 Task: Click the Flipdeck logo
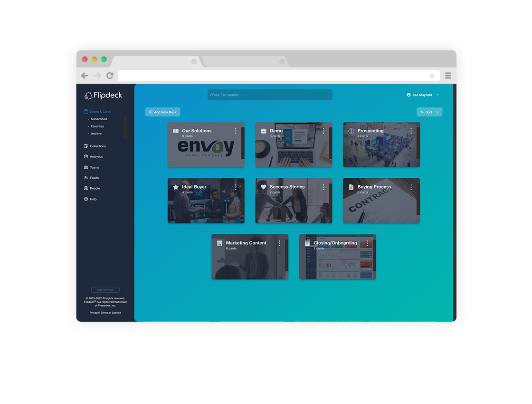(103, 96)
